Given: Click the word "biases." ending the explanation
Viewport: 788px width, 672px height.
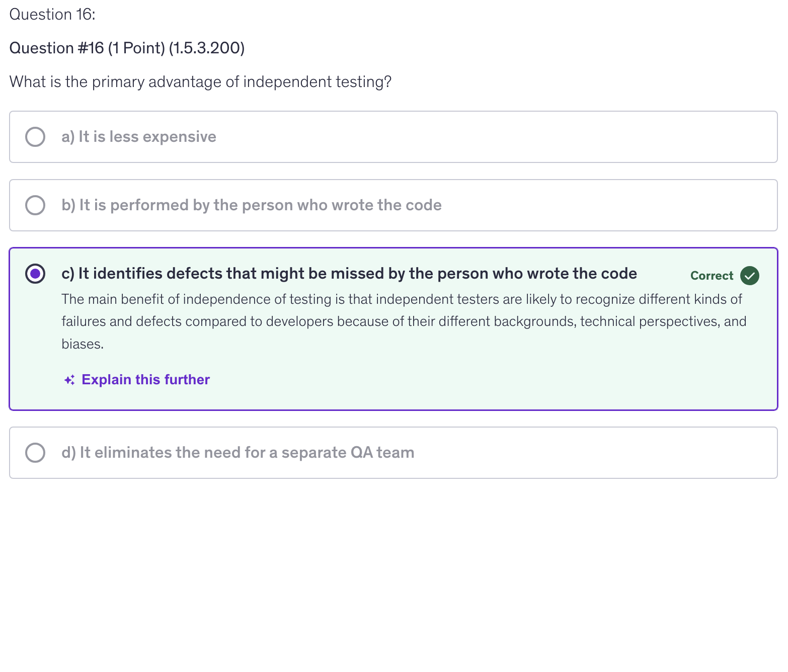Looking at the screenshot, I should pos(83,344).
